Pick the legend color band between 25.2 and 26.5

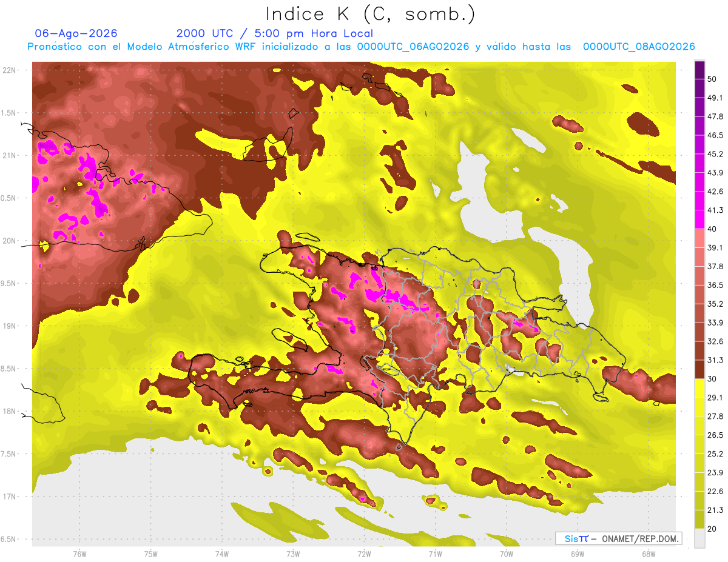(700, 445)
